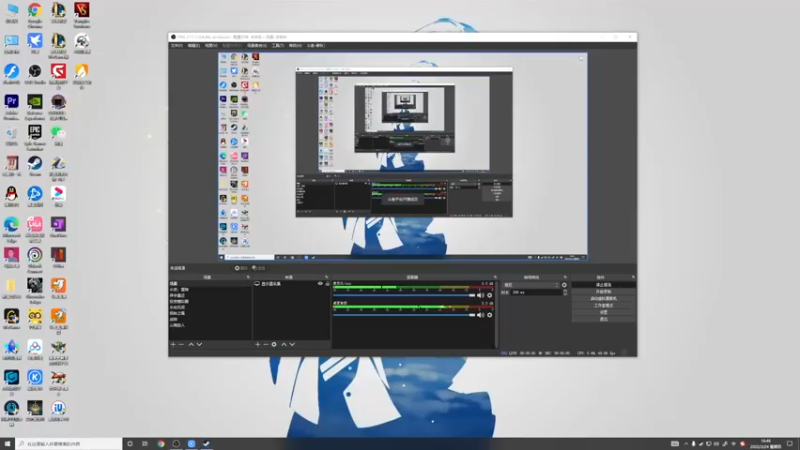Open source properties gear in the Sources dock toolbar
The height and width of the screenshot is (450, 800).
[274, 344]
